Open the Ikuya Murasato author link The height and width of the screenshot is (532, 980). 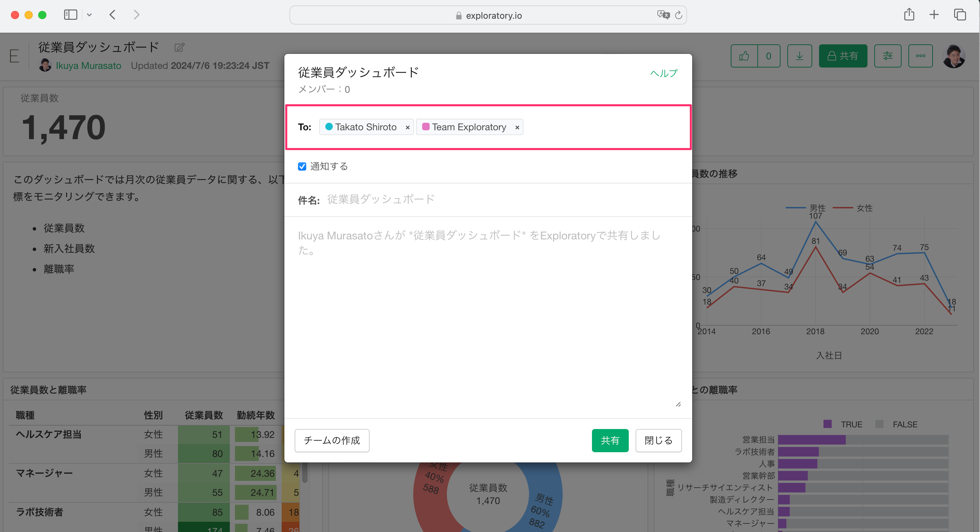(x=88, y=65)
